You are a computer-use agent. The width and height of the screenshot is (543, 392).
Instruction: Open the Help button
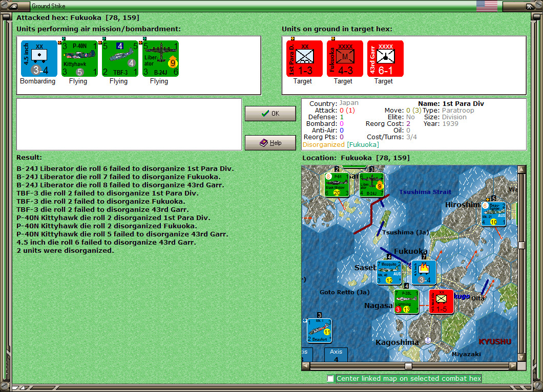(x=270, y=143)
